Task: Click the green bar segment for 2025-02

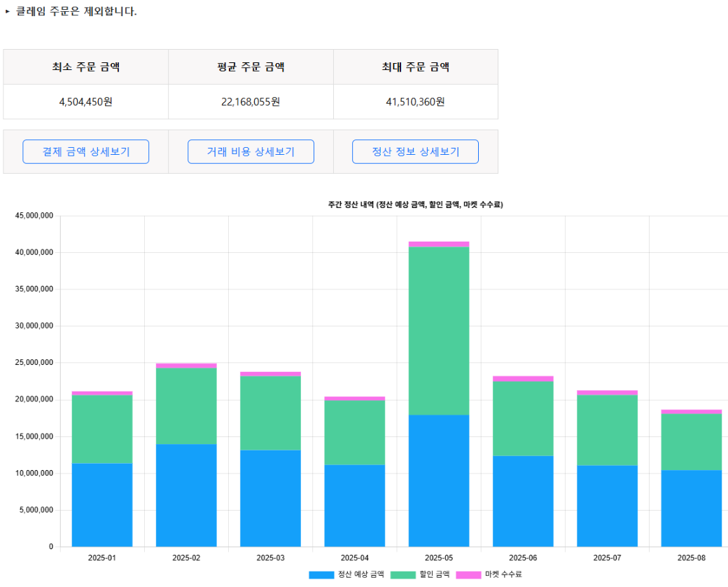Action: coord(186,406)
